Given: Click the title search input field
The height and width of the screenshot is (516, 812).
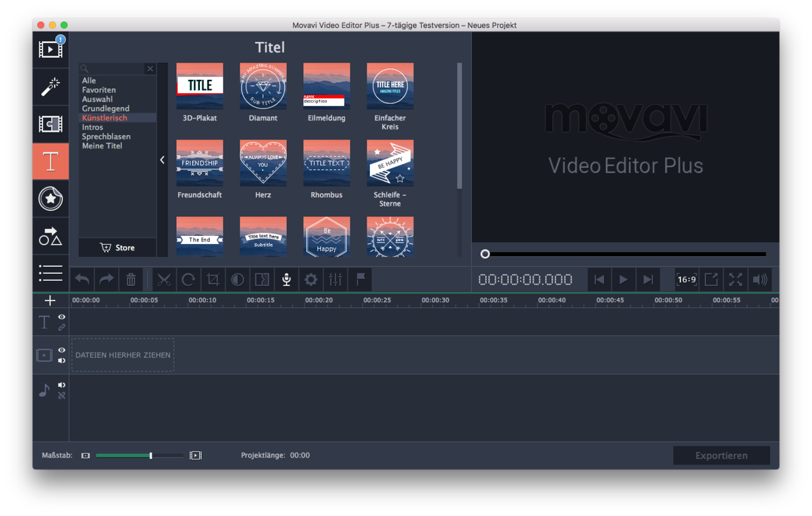Looking at the screenshot, I should coord(113,68).
